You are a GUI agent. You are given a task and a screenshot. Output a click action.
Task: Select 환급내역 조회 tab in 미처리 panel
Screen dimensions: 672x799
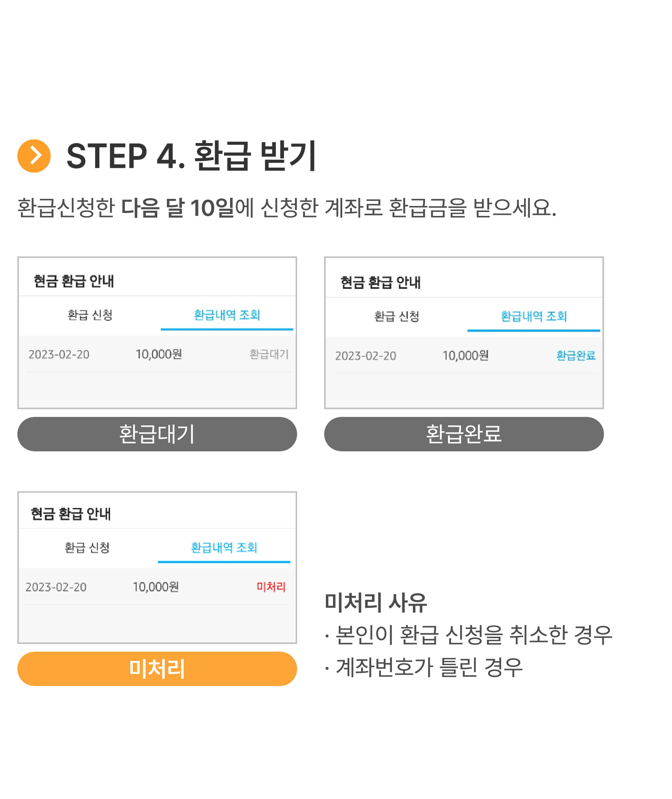[x=224, y=548]
